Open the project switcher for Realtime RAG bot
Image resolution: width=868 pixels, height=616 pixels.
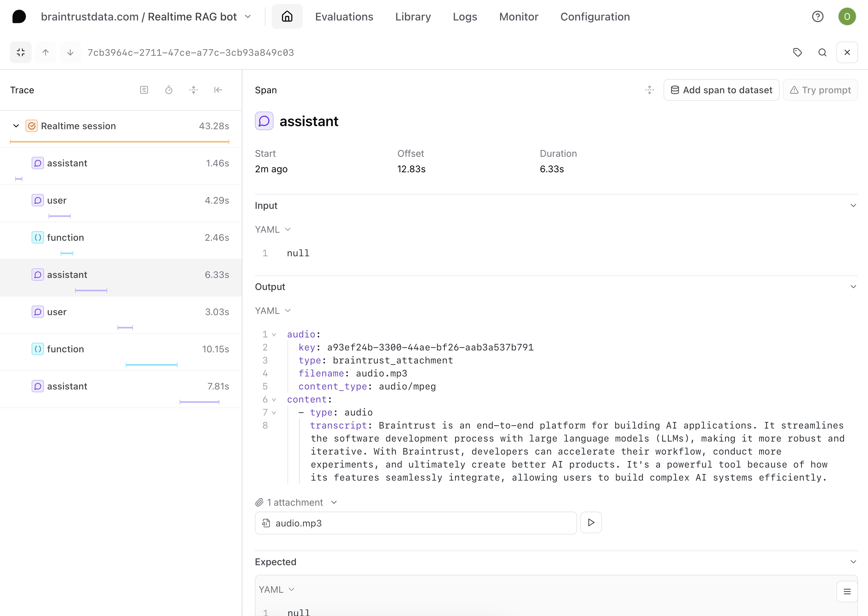[x=248, y=16]
